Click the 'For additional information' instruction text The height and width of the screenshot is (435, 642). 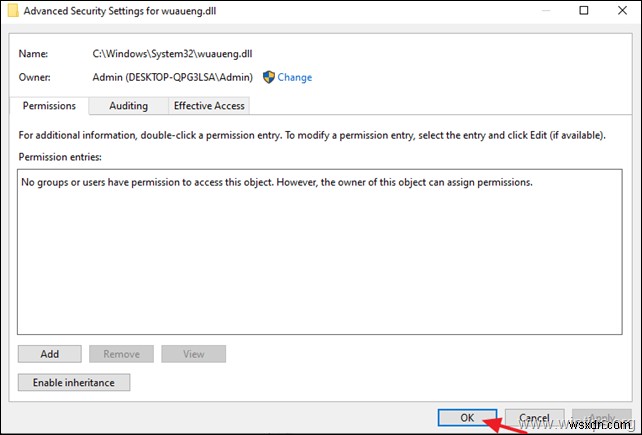click(x=312, y=135)
